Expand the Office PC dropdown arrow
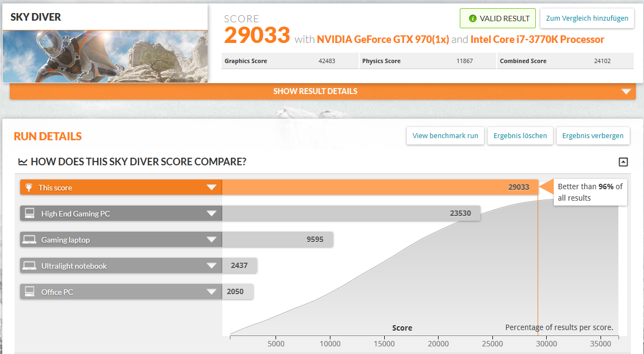Viewport: 644px width, 354px height. pyautogui.click(x=211, y=292)
